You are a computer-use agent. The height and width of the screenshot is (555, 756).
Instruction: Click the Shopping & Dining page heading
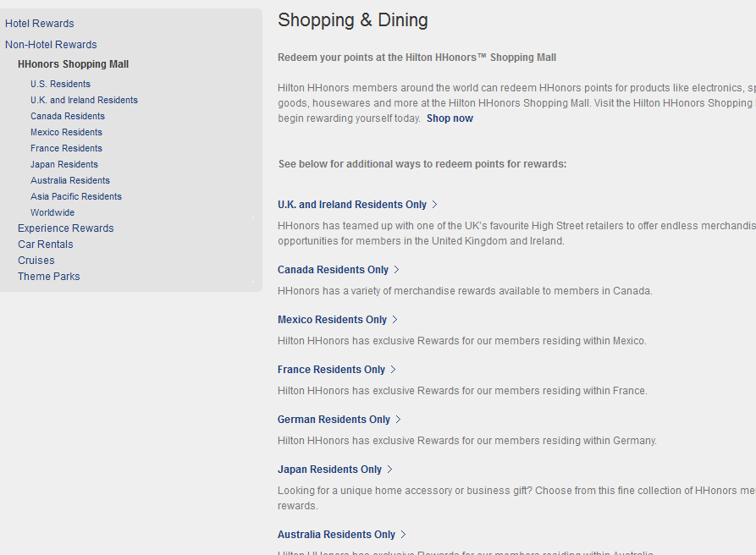pyautogui.click(x=353, y=20)
